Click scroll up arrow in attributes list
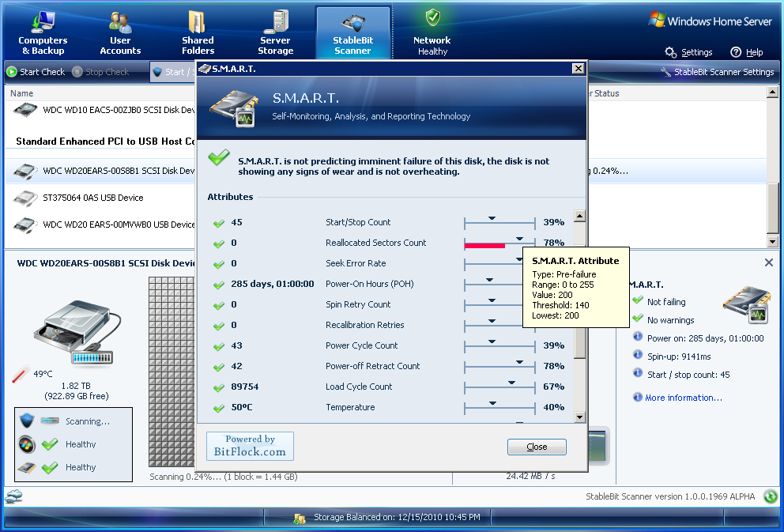The image size is (784, 532). coord(579,216)
